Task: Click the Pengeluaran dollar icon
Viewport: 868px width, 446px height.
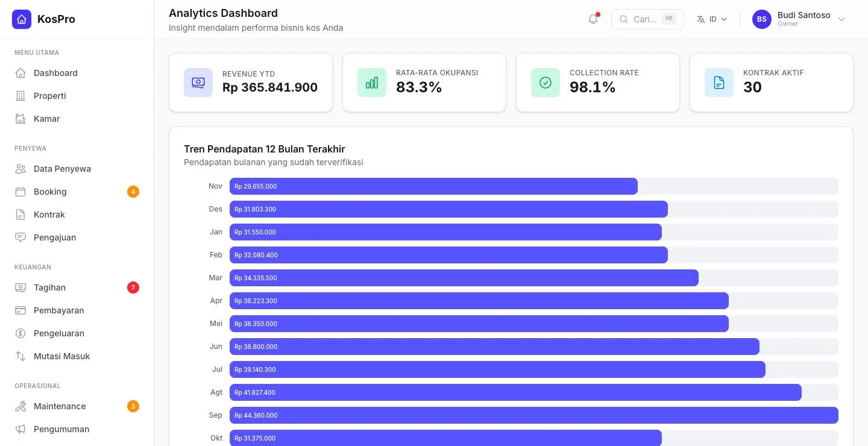Action: coord(20,333)
